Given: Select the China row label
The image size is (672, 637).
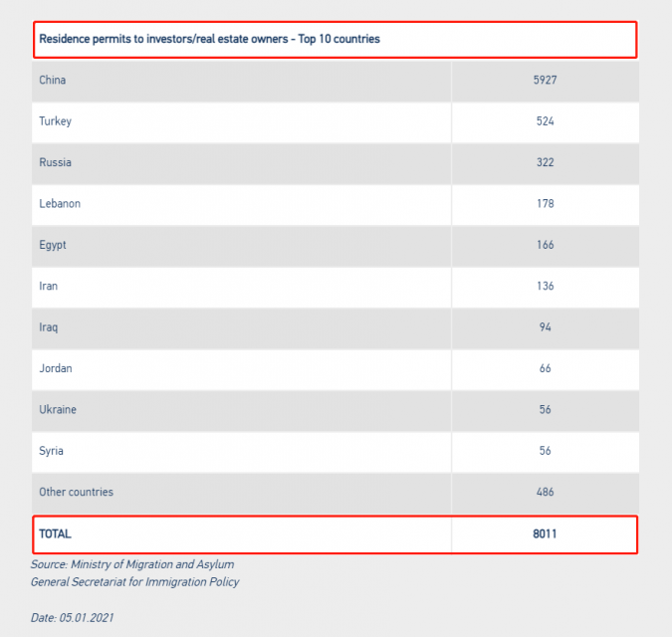Looking at the screenshot, I should click(x=52, y=80).
